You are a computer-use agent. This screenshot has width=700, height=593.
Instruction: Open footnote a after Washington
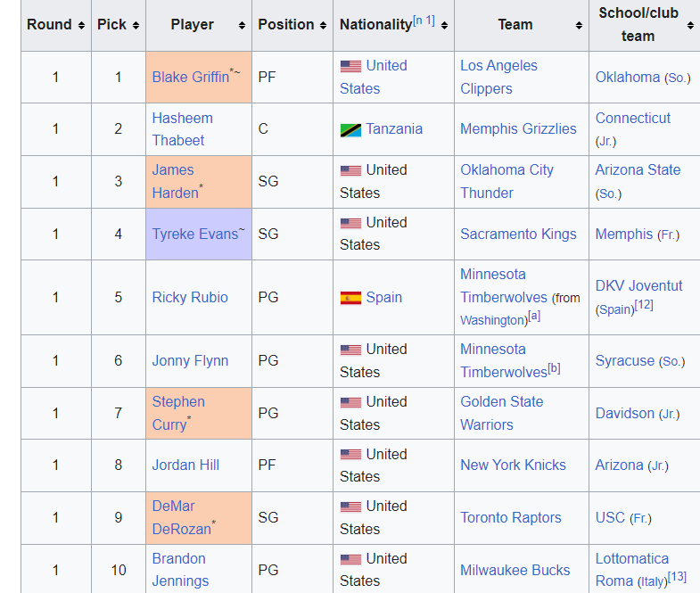534,317
